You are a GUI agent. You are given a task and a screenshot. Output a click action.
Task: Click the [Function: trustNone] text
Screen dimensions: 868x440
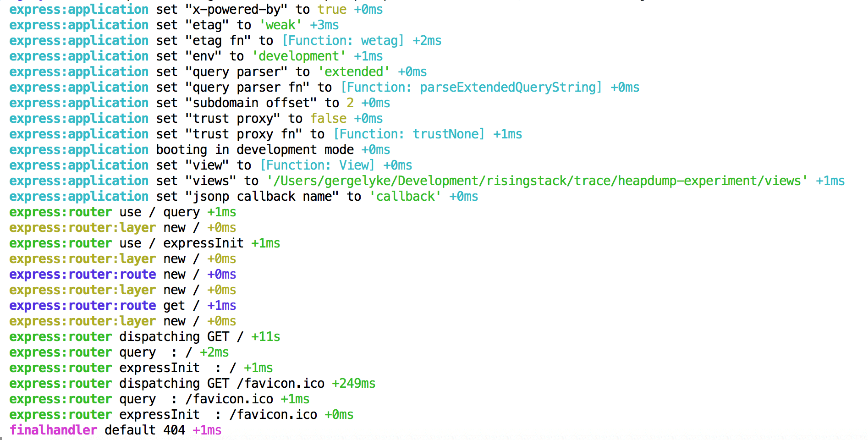(409, 134)
